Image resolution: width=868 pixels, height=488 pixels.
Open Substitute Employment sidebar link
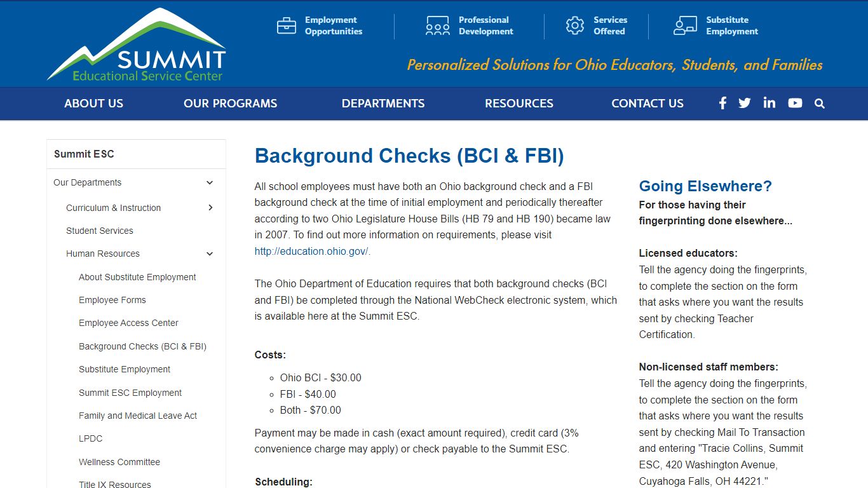(125, 369)
